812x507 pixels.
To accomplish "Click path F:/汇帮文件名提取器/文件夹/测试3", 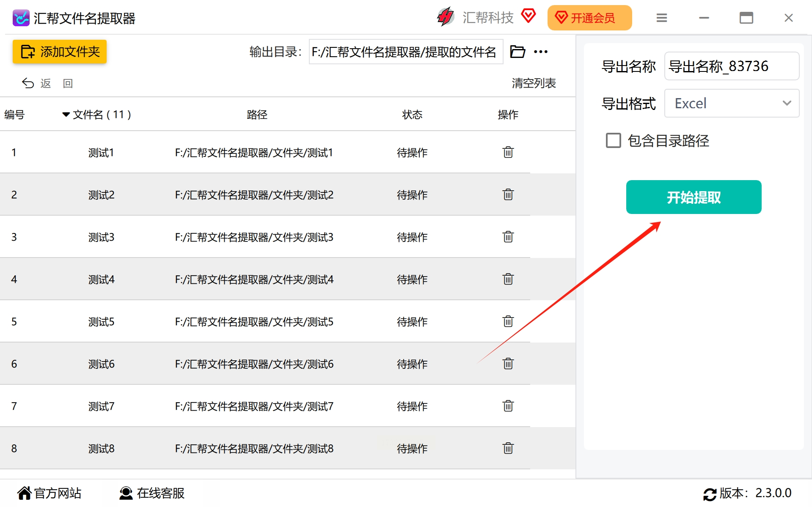I will click(x=254, y=237).
